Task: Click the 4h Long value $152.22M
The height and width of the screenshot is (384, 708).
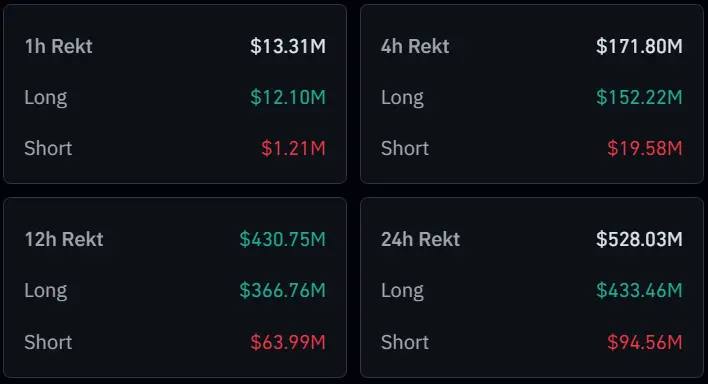Action: point(639,97)
